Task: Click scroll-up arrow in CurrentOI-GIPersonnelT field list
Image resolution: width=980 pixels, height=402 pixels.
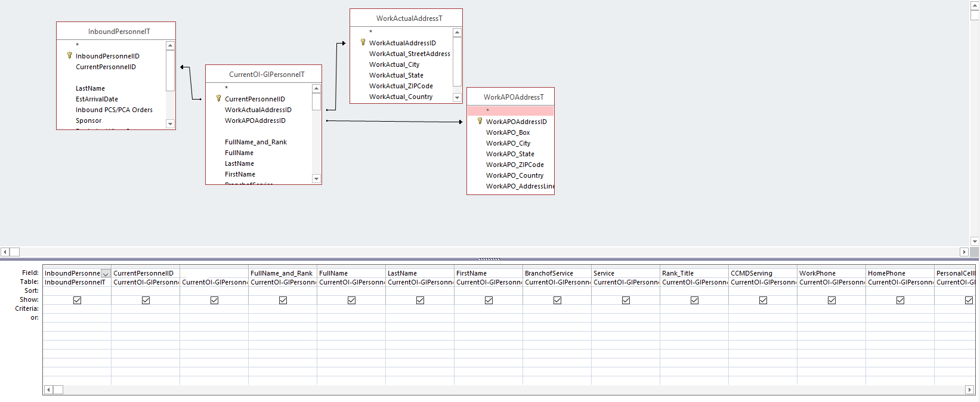Action: coord(316,88)
